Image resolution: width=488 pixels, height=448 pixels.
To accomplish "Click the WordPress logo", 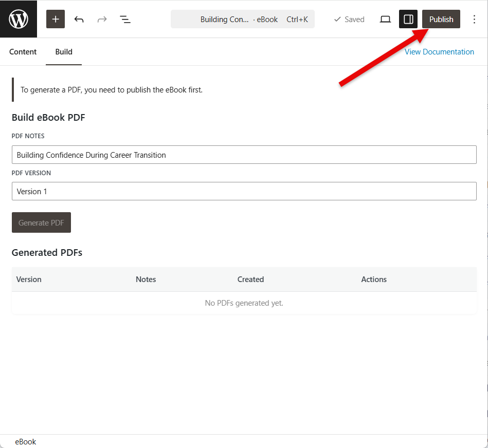I will 19,19.
